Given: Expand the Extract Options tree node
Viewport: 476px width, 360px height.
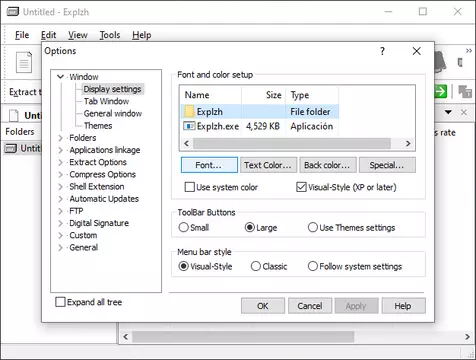Looking at the screenshot, I should point(60,162).
